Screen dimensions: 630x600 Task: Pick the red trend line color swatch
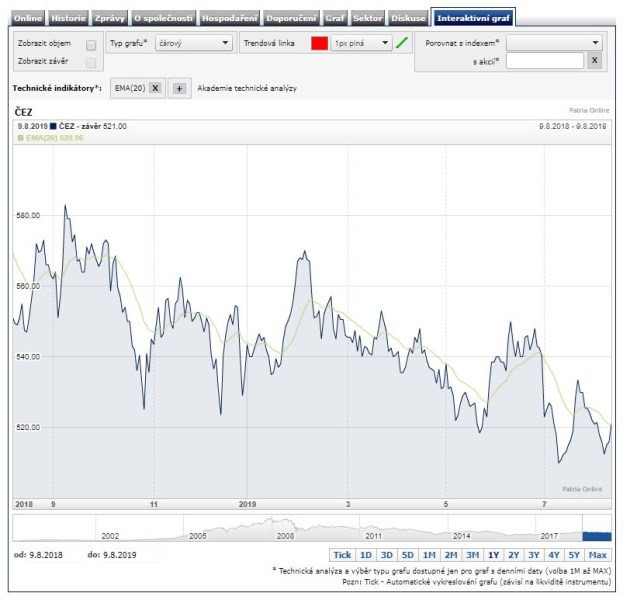pyautogui.click(x=319, y=44)
